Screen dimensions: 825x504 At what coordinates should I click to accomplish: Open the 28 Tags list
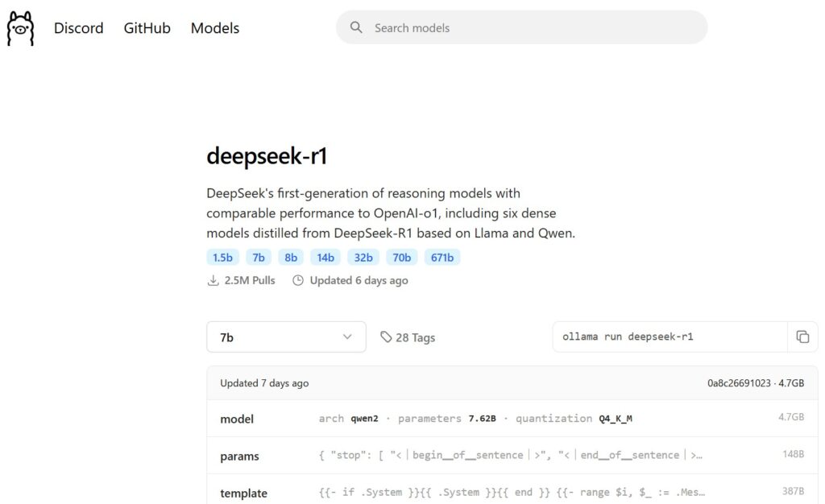(416, 337)
